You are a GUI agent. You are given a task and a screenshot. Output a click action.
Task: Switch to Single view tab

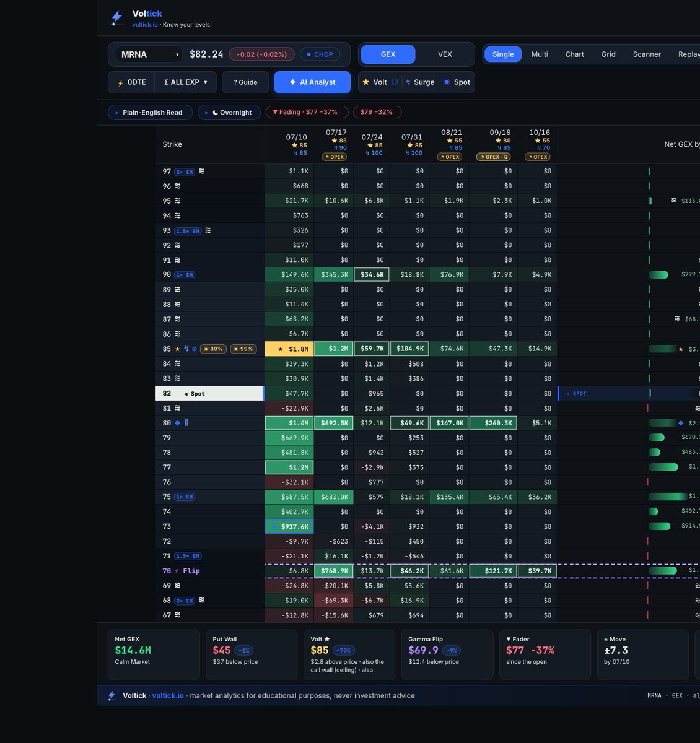pyautogui.click(x=503, y=54)
